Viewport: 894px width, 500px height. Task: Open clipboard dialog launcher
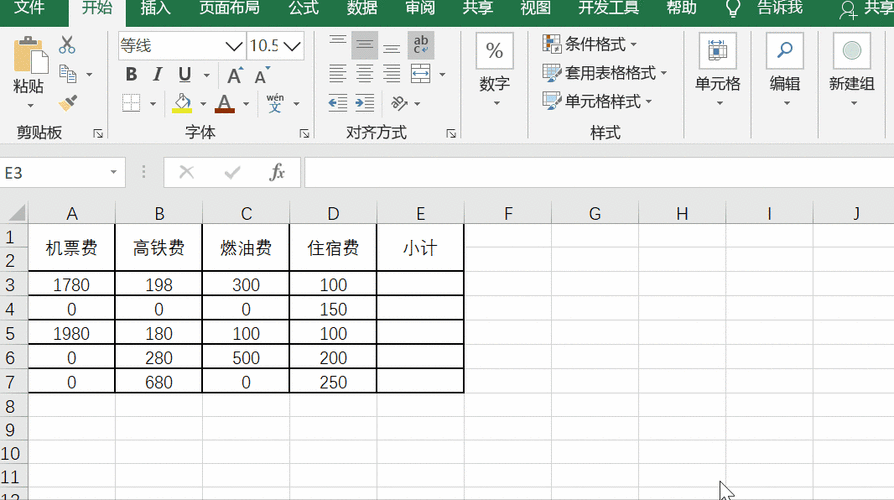[98, 133]
